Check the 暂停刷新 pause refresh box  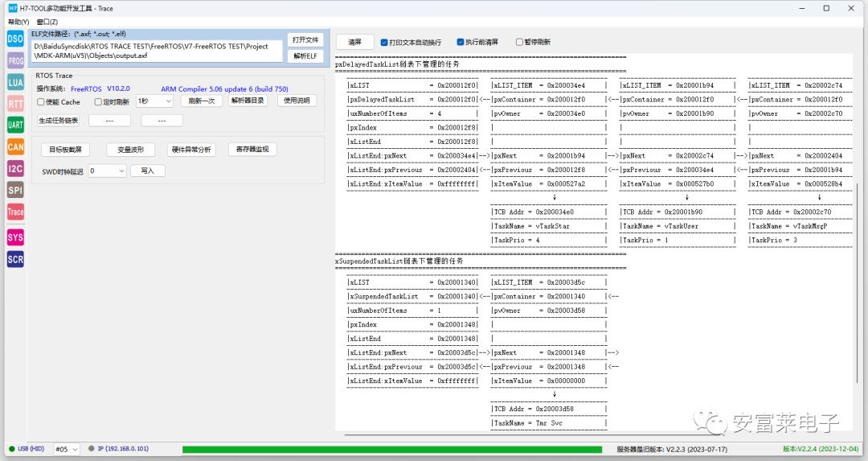pyautogui.click(x=519, y=42)
